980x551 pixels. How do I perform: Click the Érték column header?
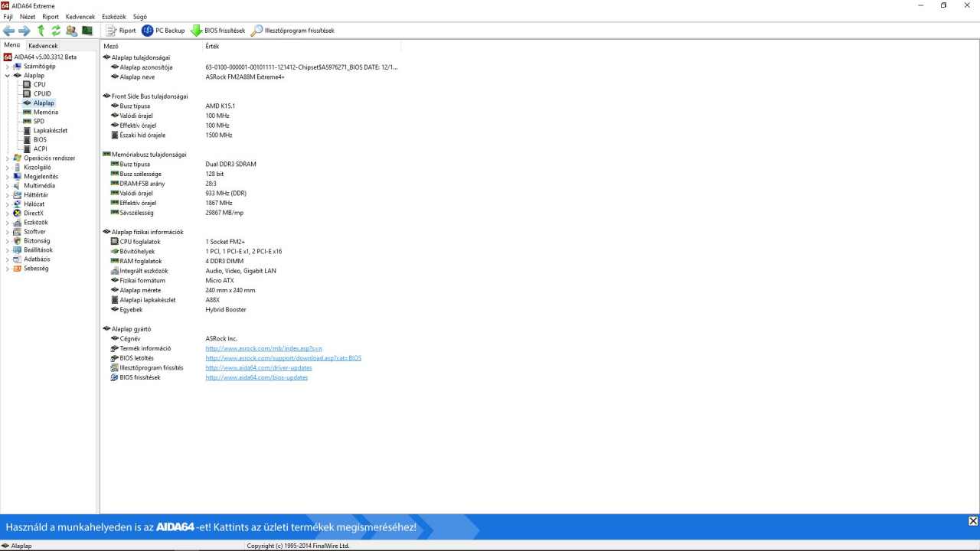[302, 46]
